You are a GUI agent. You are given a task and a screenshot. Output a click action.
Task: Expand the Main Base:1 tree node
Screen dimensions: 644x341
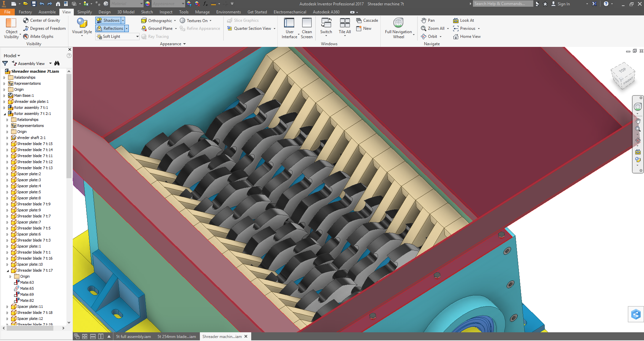pyautogui.click(x=4, y=96)
